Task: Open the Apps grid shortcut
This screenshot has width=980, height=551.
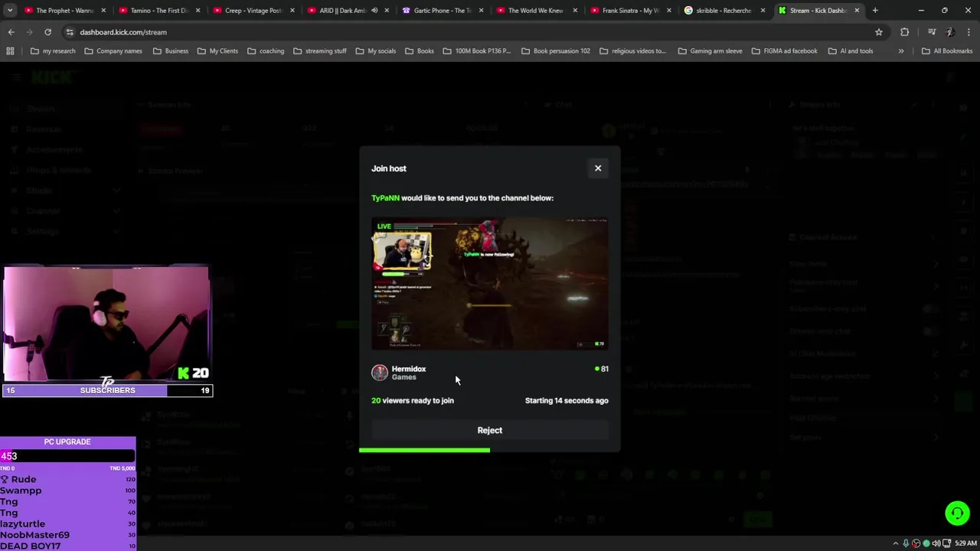Action: pyautogui.click(x=10, y=51)
